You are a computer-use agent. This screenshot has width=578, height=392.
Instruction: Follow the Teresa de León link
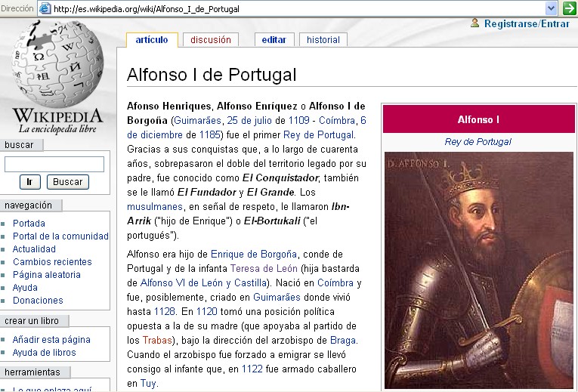(264, 269)
